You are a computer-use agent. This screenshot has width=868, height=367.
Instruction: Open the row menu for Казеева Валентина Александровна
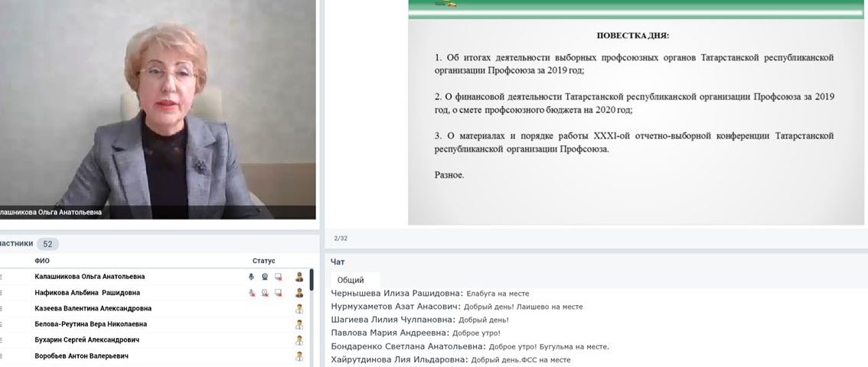pyautogui.click(x=2, y=309)
